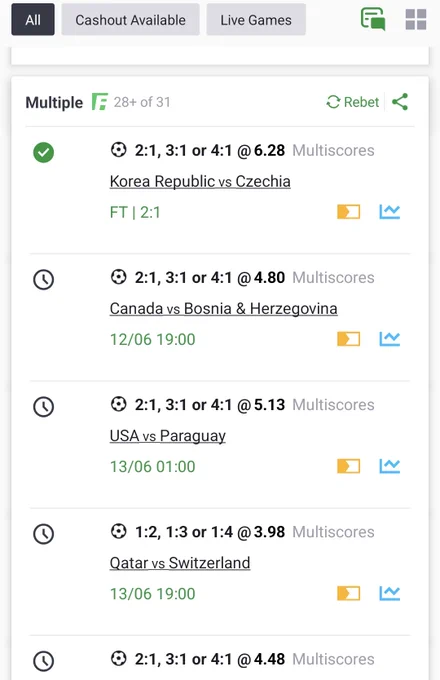Show Live Games tab
Screen dimensions: 440x680
pyautogui.click(x=256, y=20)
